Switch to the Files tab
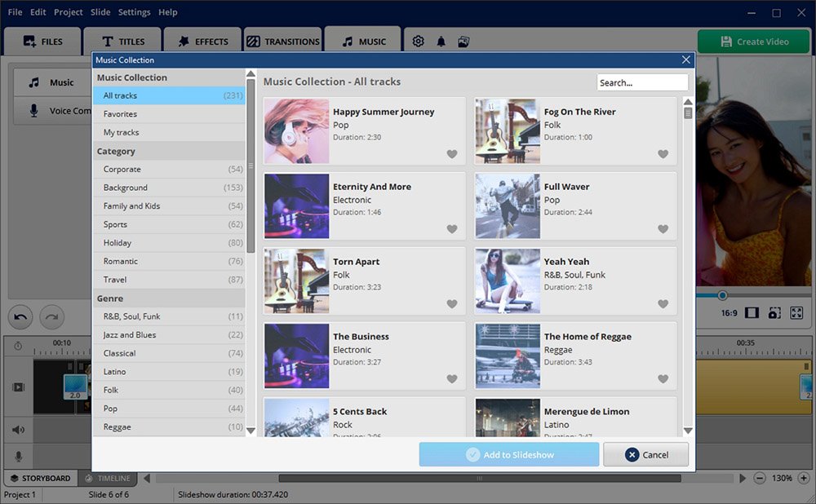Screen dimensions: 816x504 tap(42, 41)
